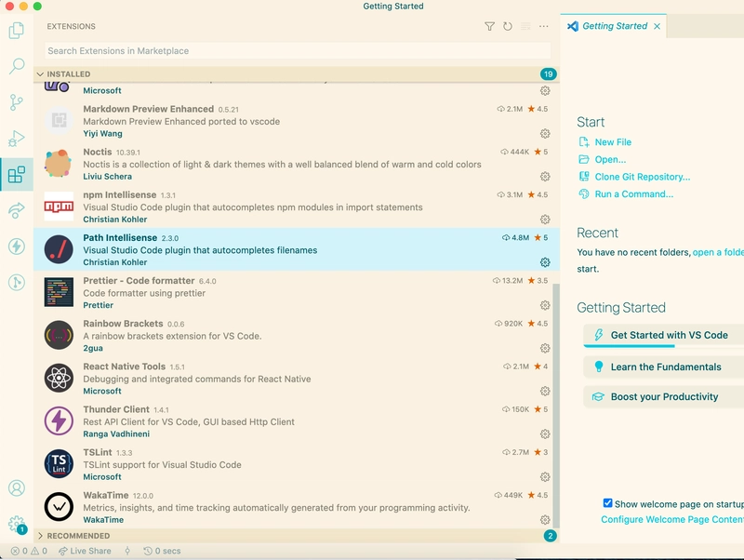
Task: Click Live Share in status bar
Action: 85,551
